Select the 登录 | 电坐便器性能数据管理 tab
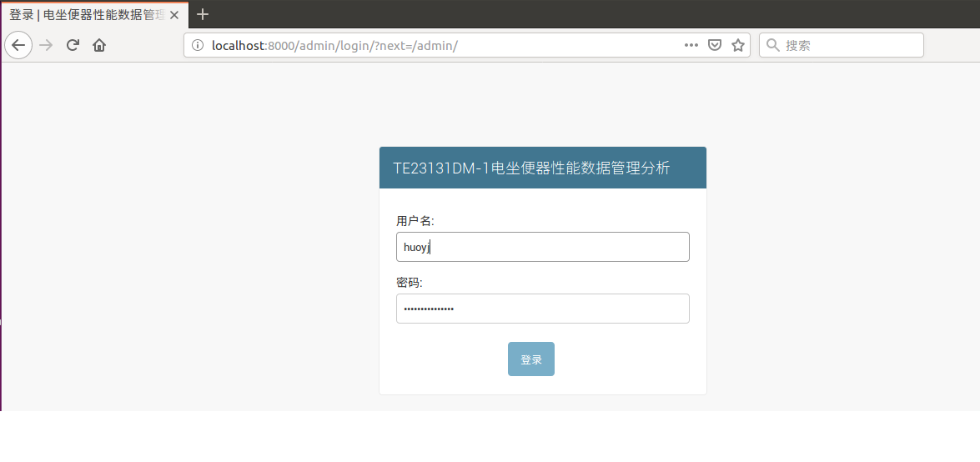 pyautogui.click(x=83, y=14)
